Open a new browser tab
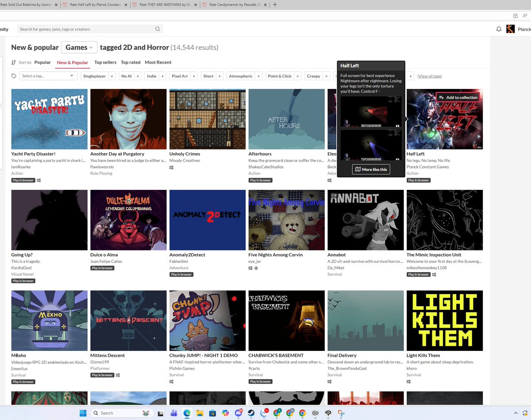 (275, 4)
